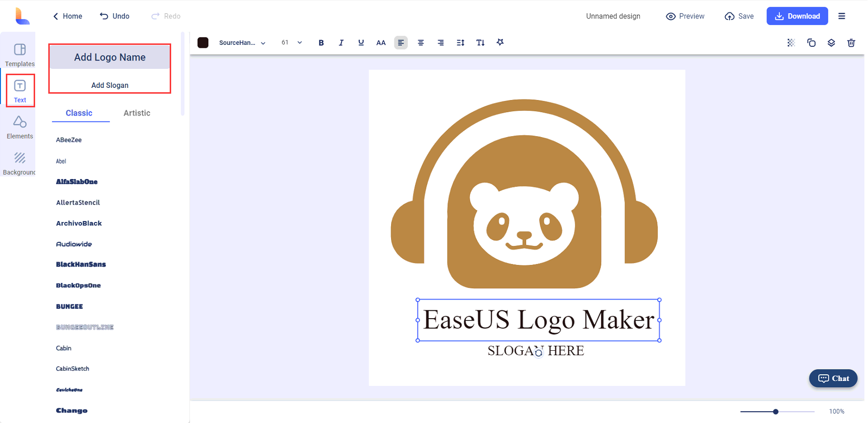The image size is (868, 423).
Task: Undo the last action
Action: click(115, 16)
